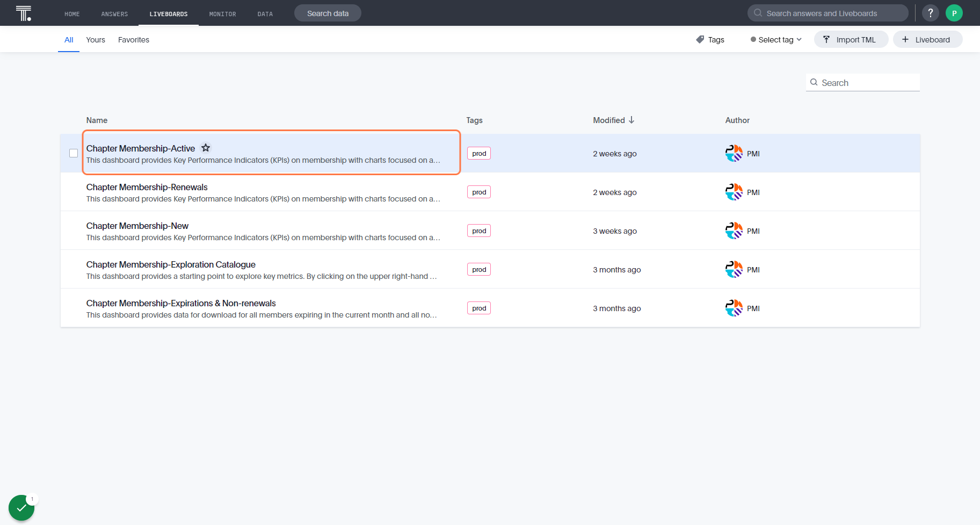Expand the Select tag dropdown
Screen dimensions: 980x525
click(x=776, y=40)
